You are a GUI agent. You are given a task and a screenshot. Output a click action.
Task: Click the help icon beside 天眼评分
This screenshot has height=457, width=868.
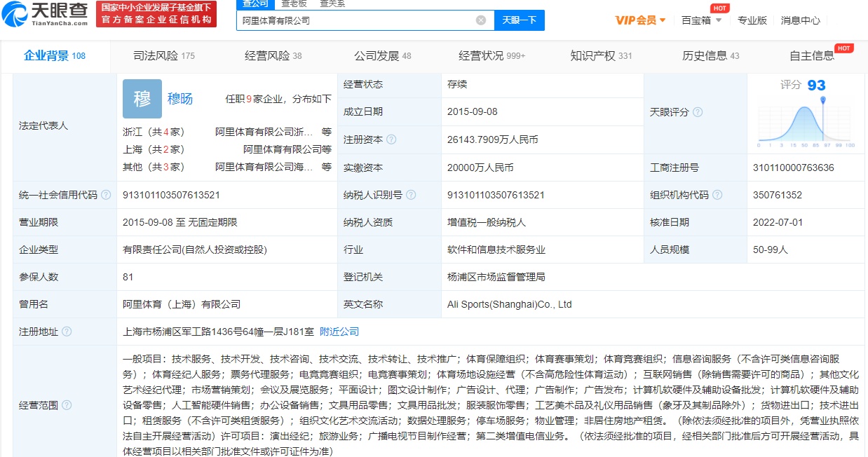coord(698,112)
